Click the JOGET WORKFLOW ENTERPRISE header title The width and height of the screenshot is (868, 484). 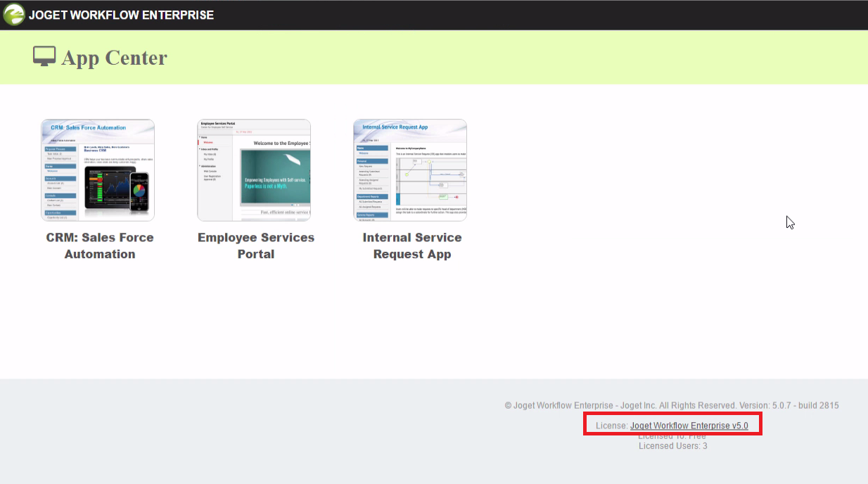[x=121, y=15]
